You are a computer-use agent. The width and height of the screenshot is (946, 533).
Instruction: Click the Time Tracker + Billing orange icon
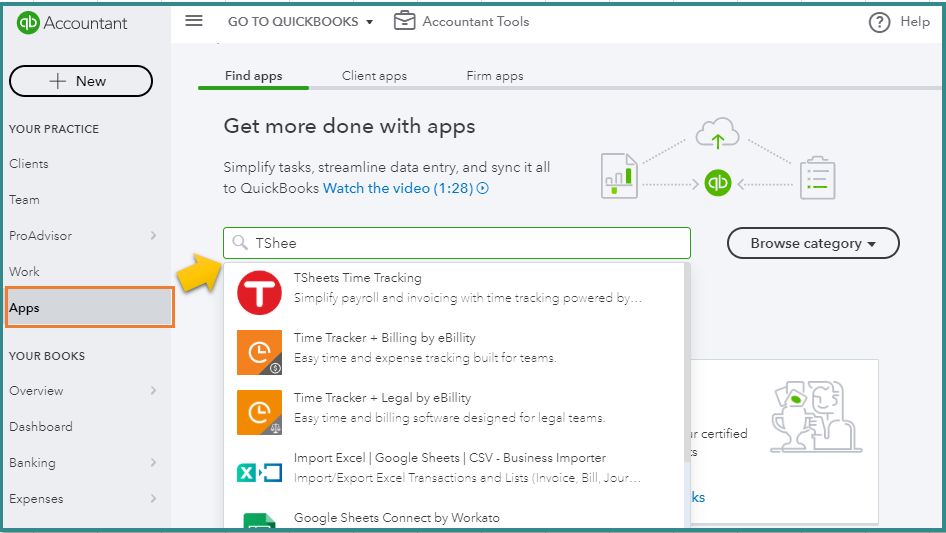pos(259,353)
